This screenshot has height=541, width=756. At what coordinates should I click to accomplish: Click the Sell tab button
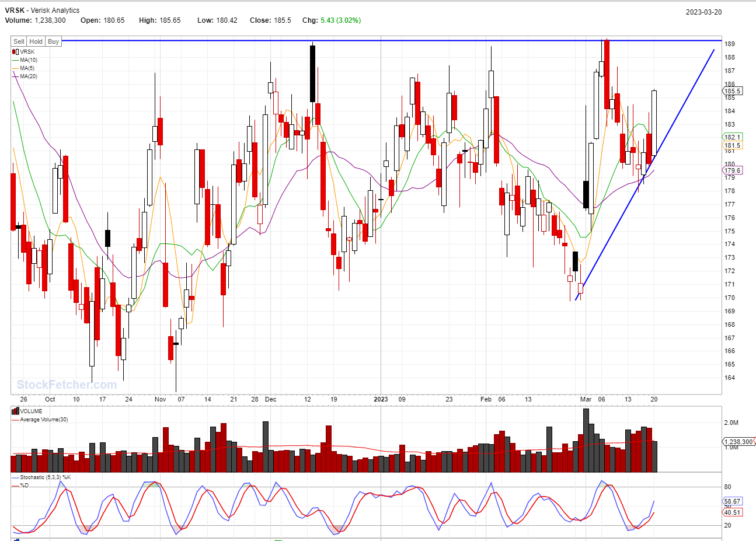click(x=19, y=41)
